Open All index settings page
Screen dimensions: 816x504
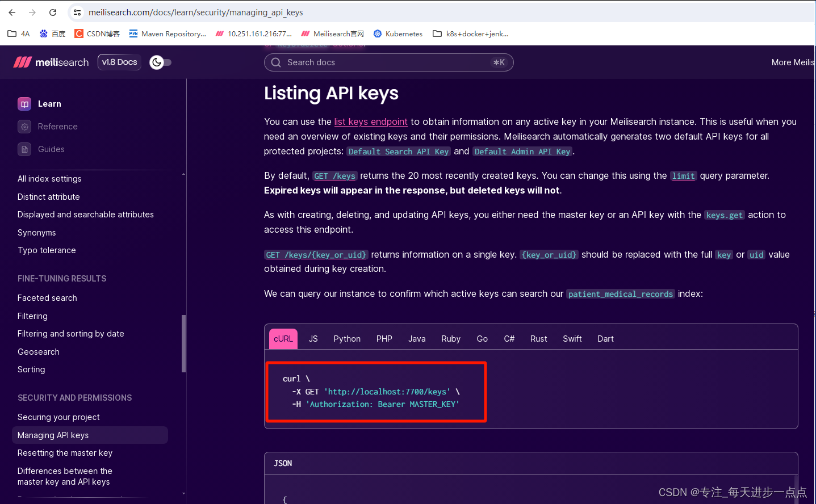pos(49,179)
